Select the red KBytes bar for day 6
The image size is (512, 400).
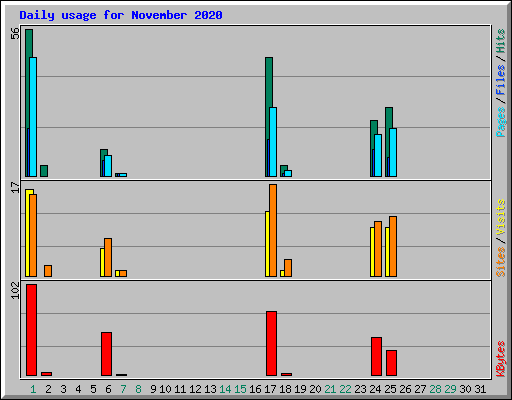(106, 354)
